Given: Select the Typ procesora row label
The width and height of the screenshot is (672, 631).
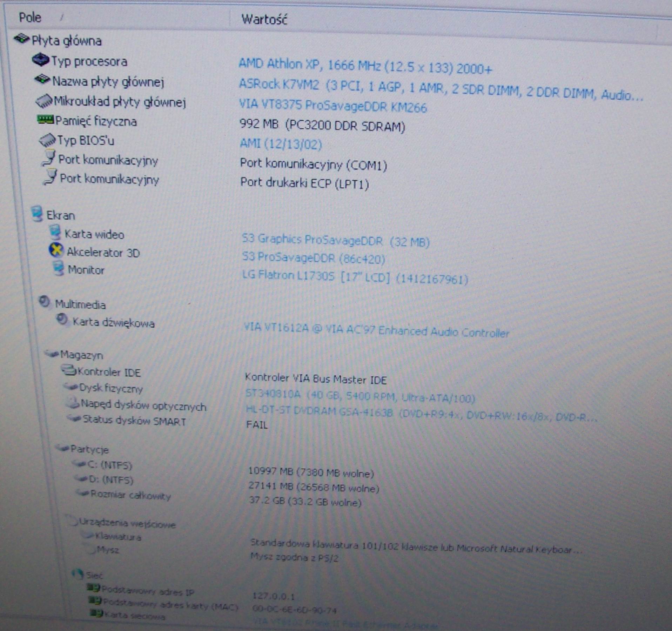Looking at the screenshot, I should click(89, 62).
